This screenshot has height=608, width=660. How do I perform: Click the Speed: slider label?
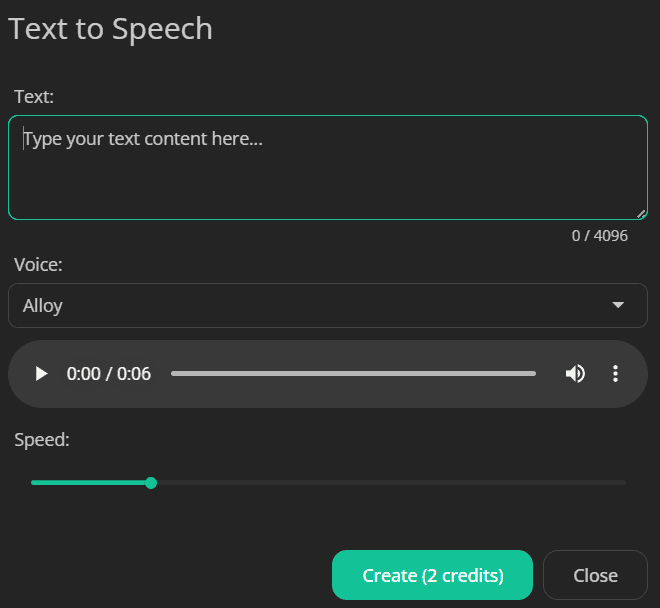[x=42, y=440]
